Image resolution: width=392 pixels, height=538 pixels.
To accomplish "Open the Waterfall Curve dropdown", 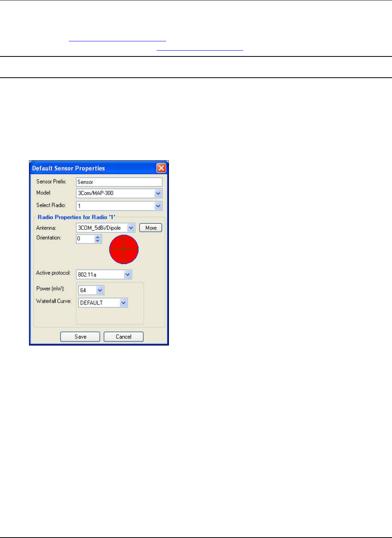I will 123,303.
